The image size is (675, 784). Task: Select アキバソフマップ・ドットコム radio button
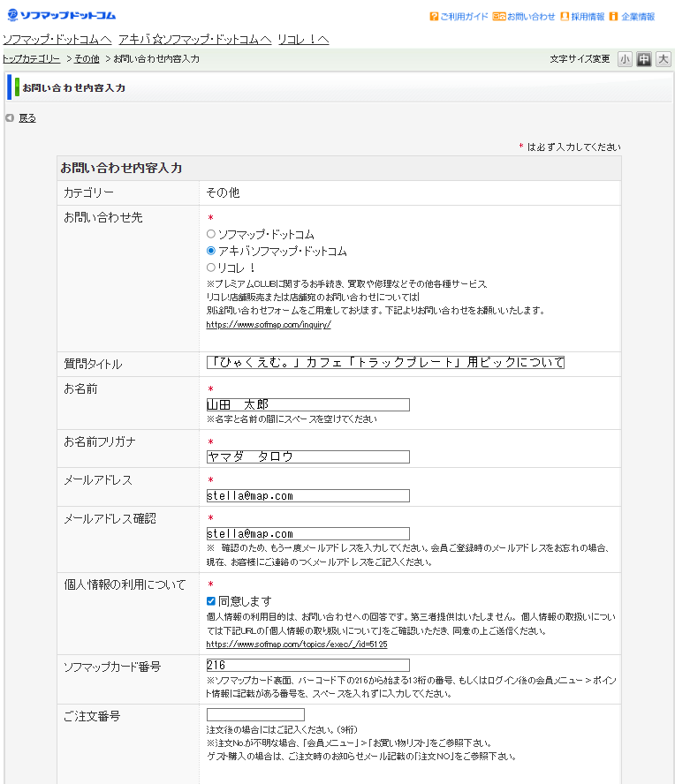[x=211, y=251]
